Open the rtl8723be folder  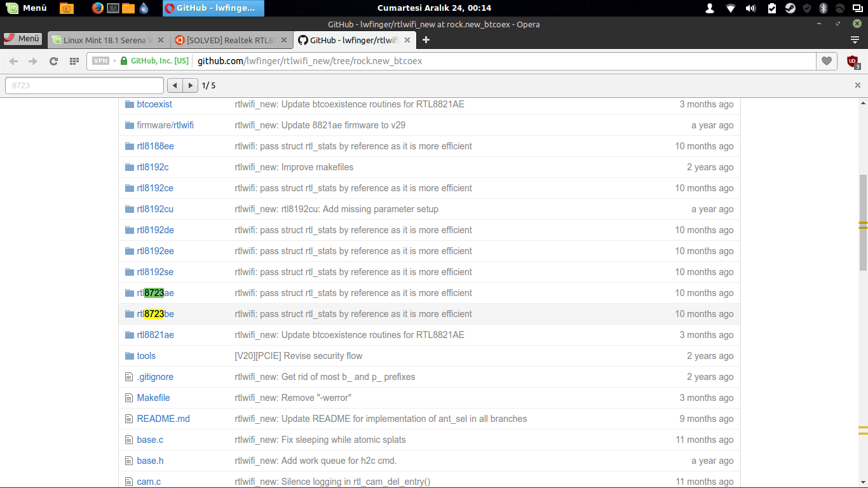pyautogui.click(x=155, y=314)
